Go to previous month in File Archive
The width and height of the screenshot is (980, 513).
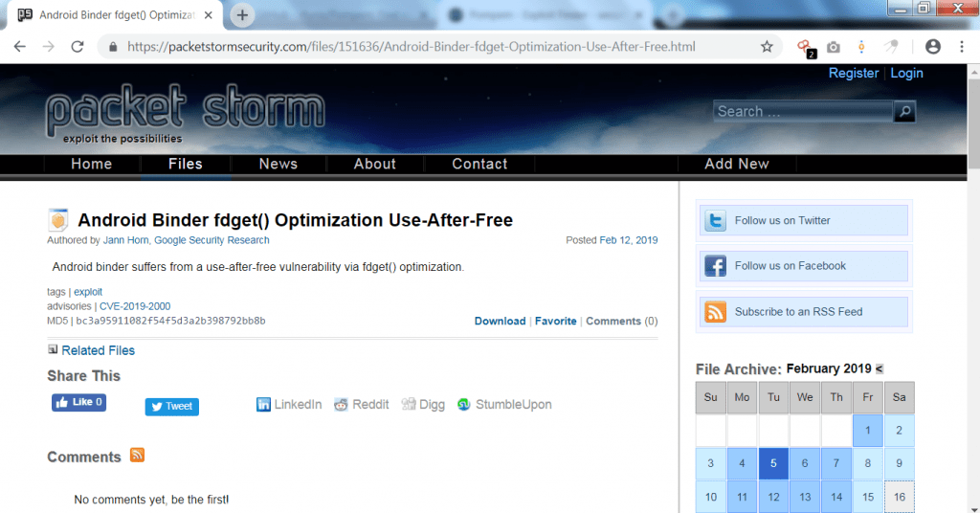click(880, 369)
